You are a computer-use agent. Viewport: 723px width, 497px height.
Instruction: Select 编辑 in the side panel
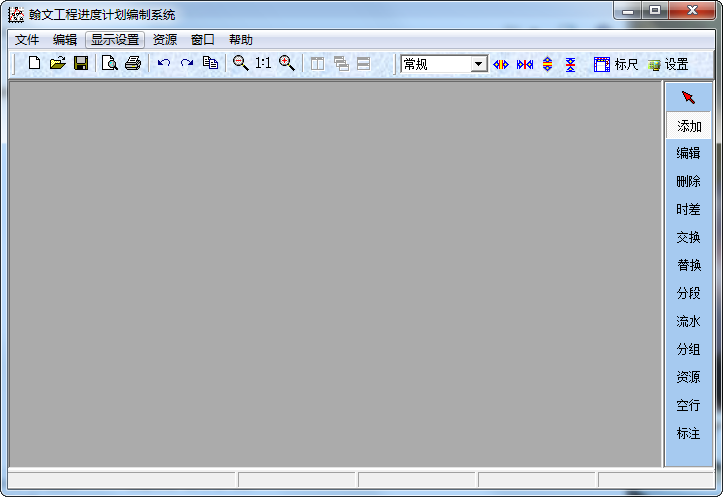(688, 153)
